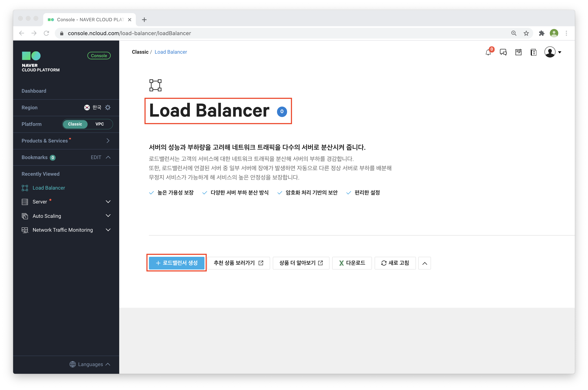
Task: Click the Region settings gear icon
Action: pos(108,108)
